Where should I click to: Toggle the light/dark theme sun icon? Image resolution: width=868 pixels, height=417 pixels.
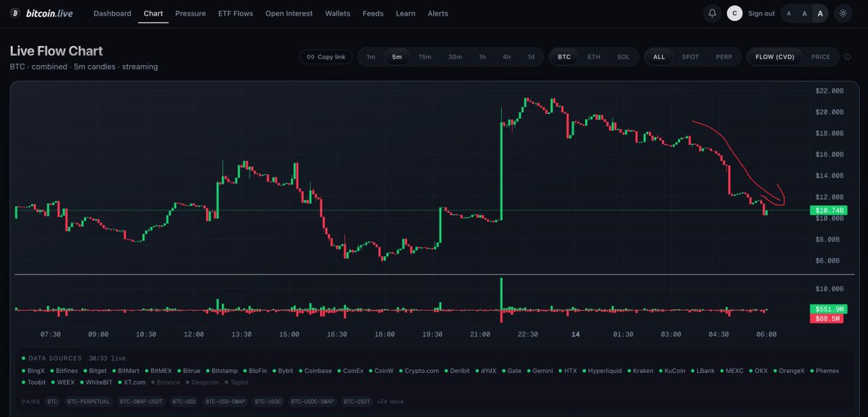click(843, 13)
